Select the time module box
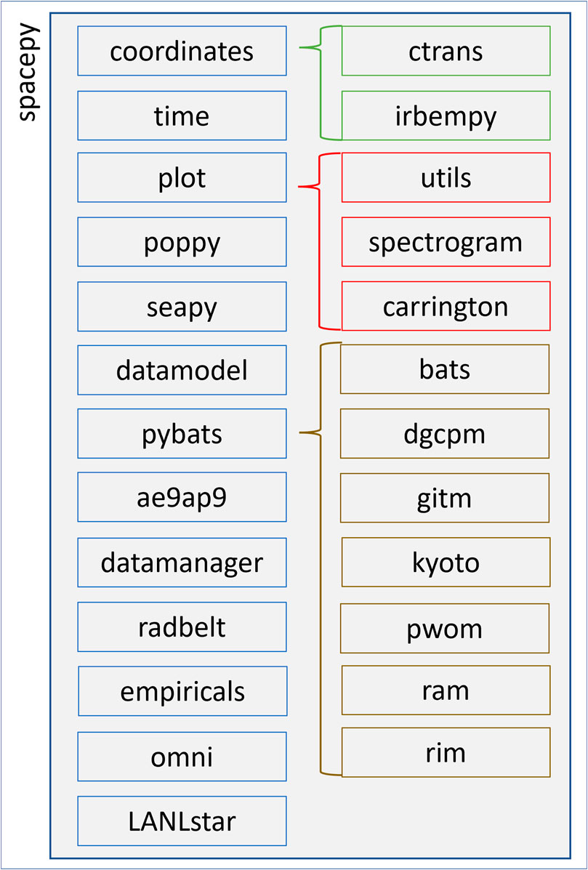The width and height of the screenshot is (588, 870). pos(182,116)
